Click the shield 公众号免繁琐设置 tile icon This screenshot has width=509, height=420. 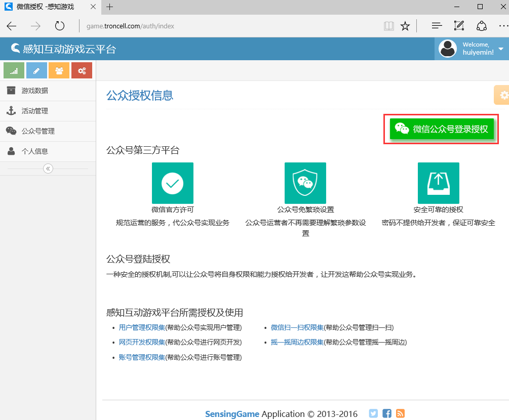[305, 183]
